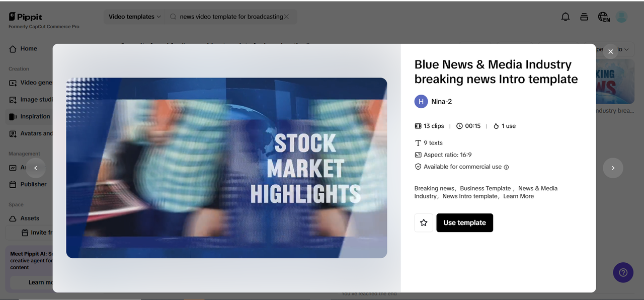This screenshot has width=644, height=300.
Task: Open the help question-mark bubble
Action: pyautogui.click(x=623, y=272)
